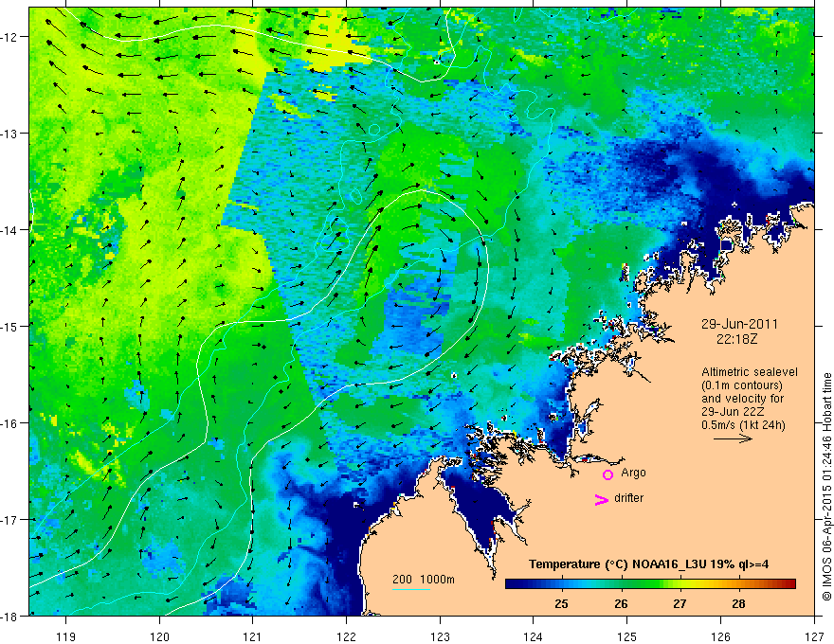Click the "29-Jun 22Z" text line
The height and width of the screenshot is (644, 834).
731,412
